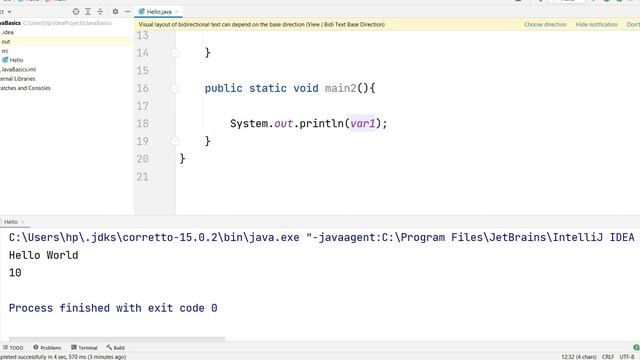Collapse all in Project panel toolbar
This screenshot has width=640, height=360.
[x=100, y=12]
